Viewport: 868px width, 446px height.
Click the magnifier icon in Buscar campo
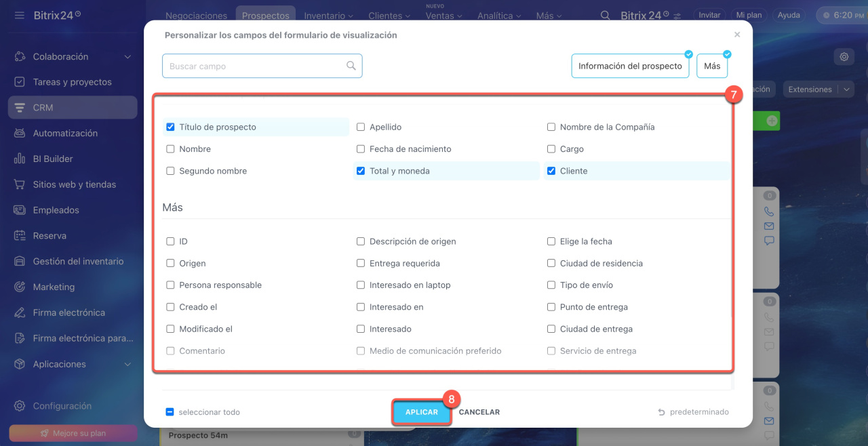pyautogui.click(x=351, y=66)
